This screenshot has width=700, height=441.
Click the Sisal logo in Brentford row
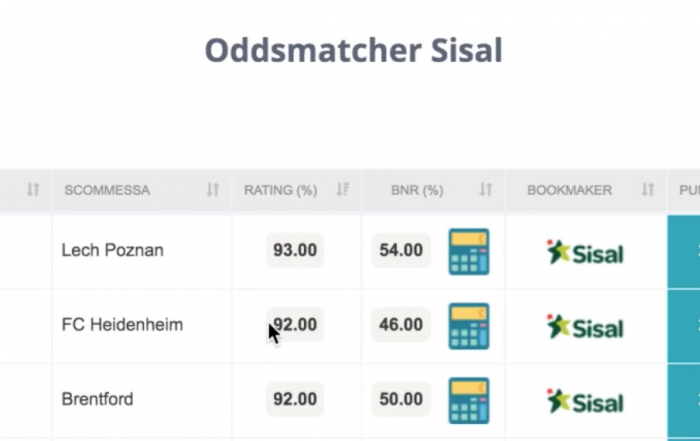585,402
